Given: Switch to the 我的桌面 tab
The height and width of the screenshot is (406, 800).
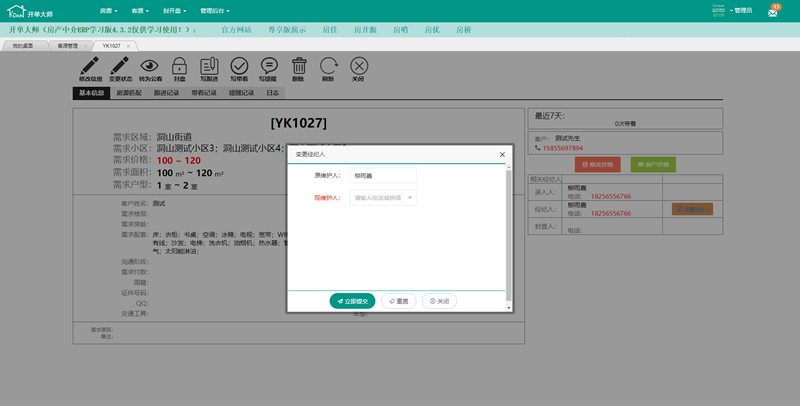Looking at the screenshot, I should coord(24,46).
